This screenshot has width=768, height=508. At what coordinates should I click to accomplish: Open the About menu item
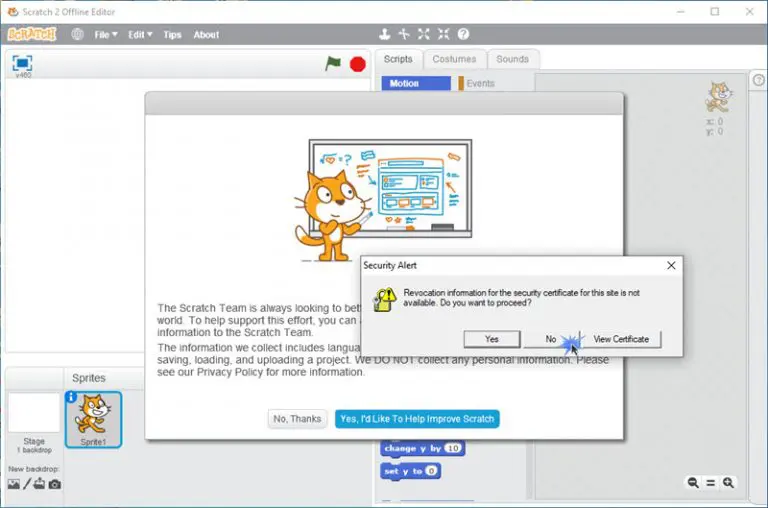click(x=206, y=35)
